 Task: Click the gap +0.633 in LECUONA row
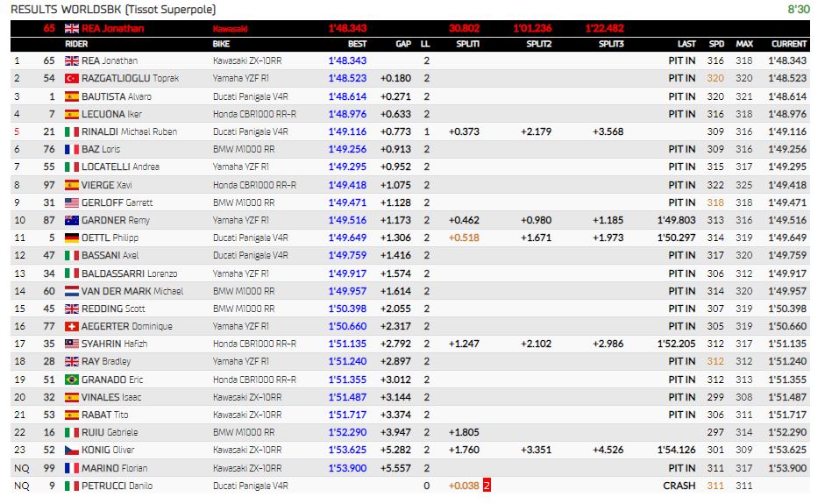[395, 114]
